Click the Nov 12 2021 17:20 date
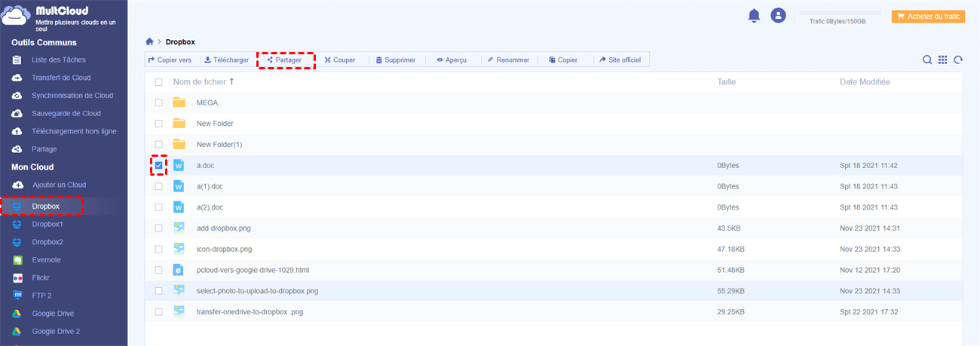The height and width of the screenshot is (346, 980). pyautogui.click(x=868, y=269)
